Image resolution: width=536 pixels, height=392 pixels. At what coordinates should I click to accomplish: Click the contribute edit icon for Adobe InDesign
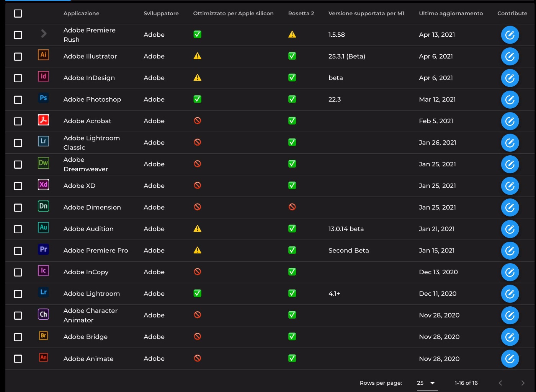[510, 78]
